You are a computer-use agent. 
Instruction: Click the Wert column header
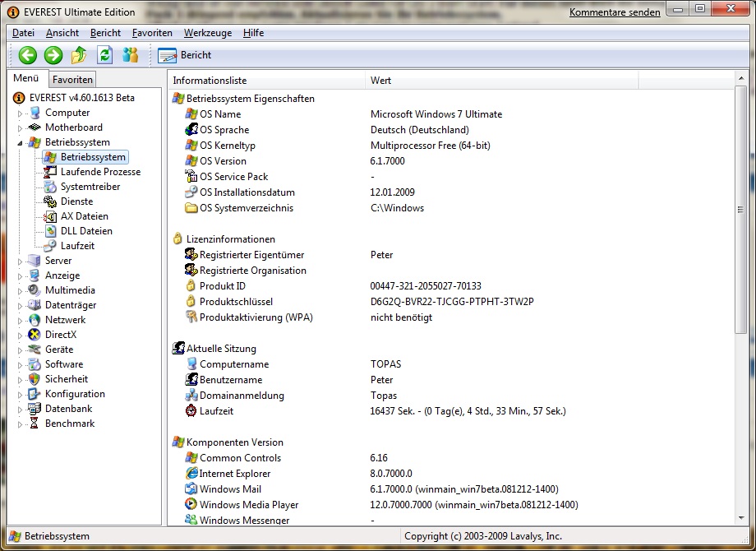(502, 81)
